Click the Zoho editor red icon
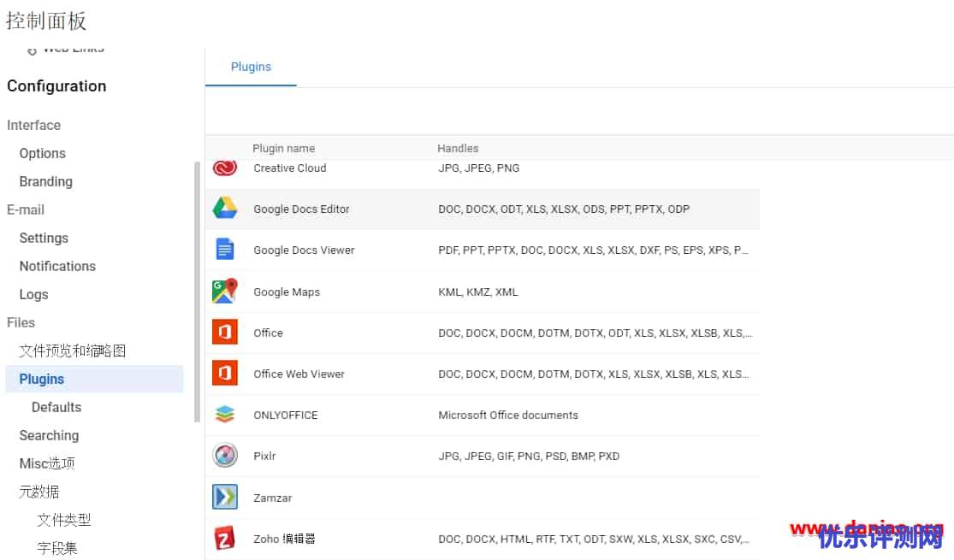The image size is (954, 560). (225, 539)
